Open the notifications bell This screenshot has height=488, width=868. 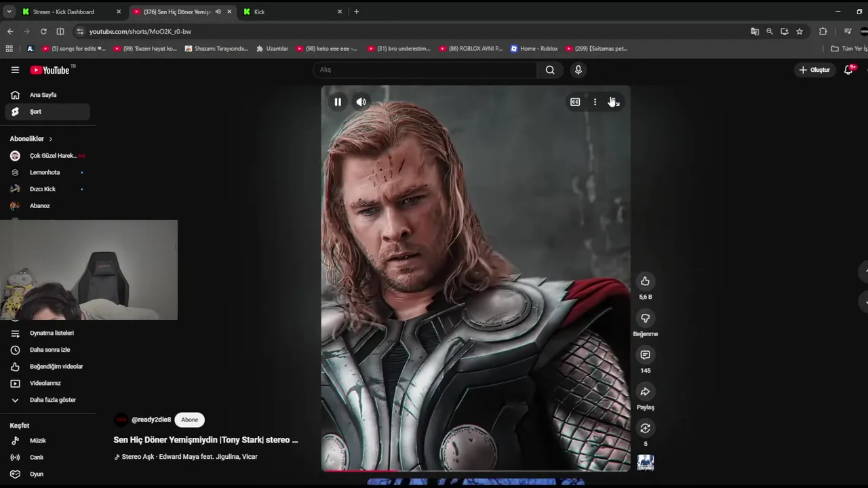(848, 70)
